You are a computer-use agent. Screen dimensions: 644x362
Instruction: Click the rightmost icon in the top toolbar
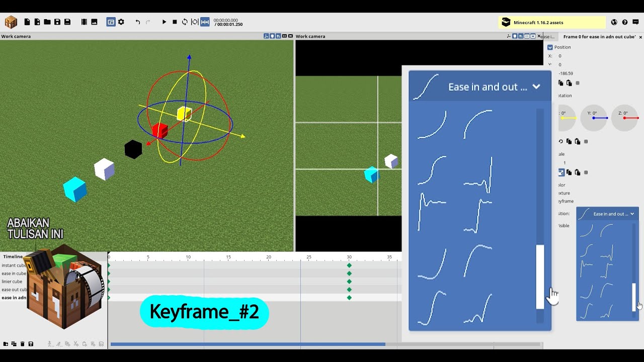click(x=635, y=22)
